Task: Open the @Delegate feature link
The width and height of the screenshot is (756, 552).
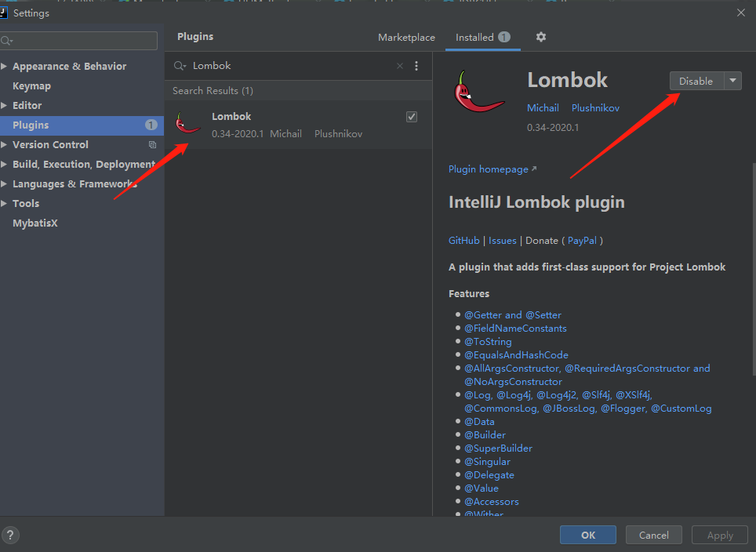Action: [489, 475]
